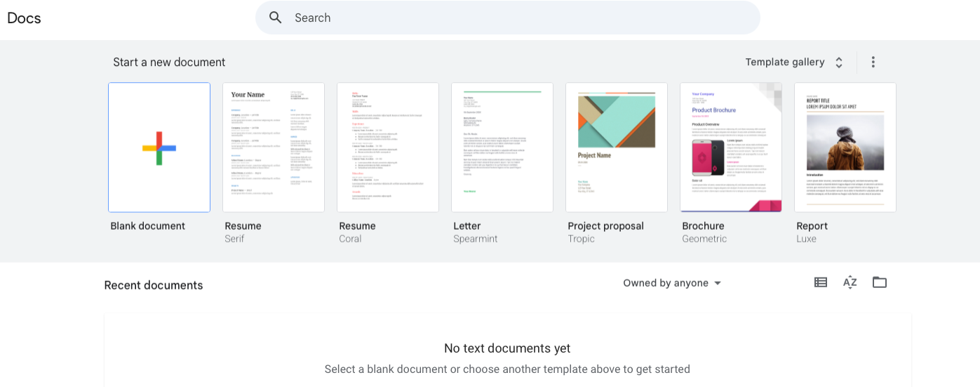The width and height of the screenshot is (980, 387).
Task: Click the Coral subtitle text
Action: coord(350,239)
